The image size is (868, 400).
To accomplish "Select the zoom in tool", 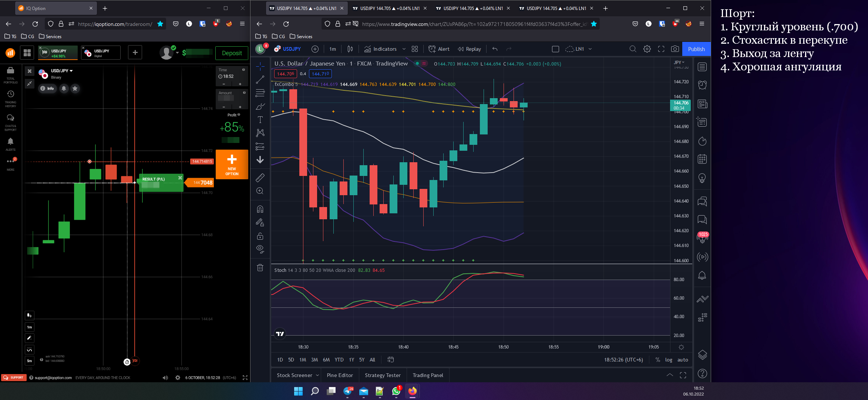I will (x=260, y=191).
